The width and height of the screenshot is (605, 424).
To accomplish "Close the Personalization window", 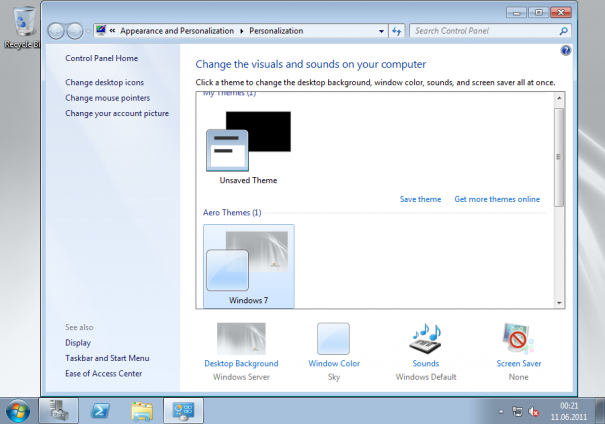I will (561, 13).
